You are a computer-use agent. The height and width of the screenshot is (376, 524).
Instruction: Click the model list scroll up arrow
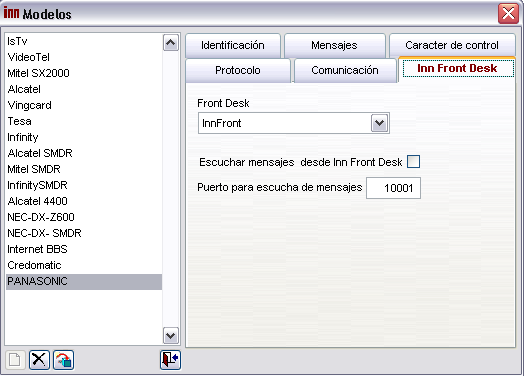171,42
